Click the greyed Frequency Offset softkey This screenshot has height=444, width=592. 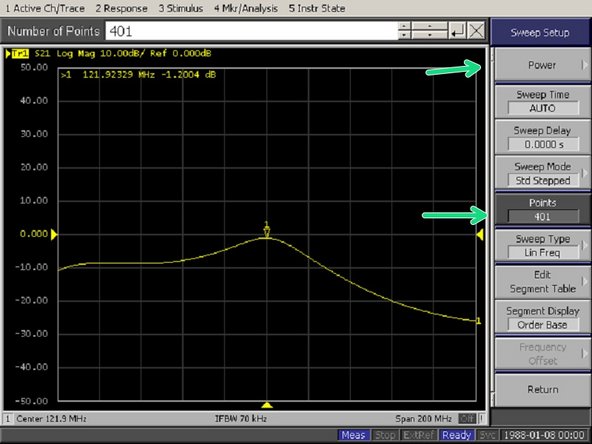click(x=542, y=354)
